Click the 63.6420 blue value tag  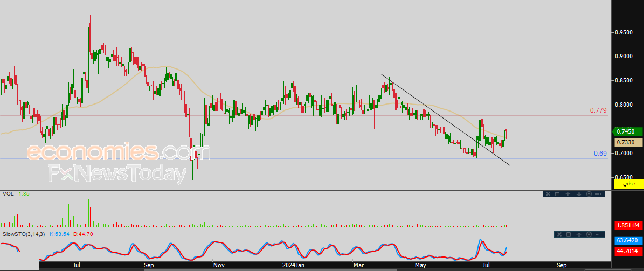tap(628, 240)
